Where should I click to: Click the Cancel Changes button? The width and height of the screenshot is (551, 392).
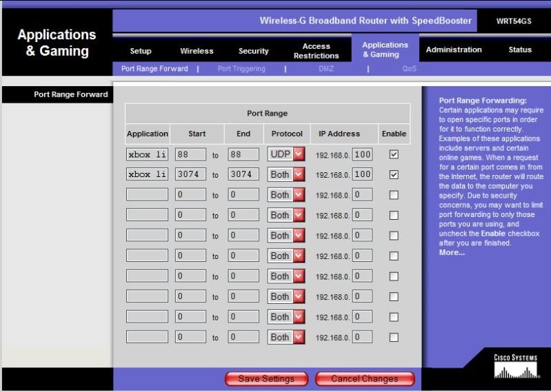364,379
